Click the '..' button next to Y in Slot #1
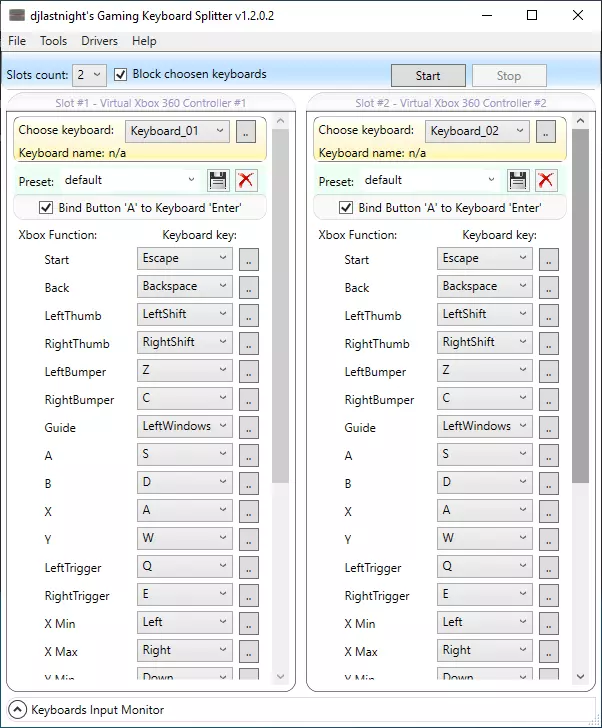The height and width of the screenshot is (728, 602). tap(249, 539)
